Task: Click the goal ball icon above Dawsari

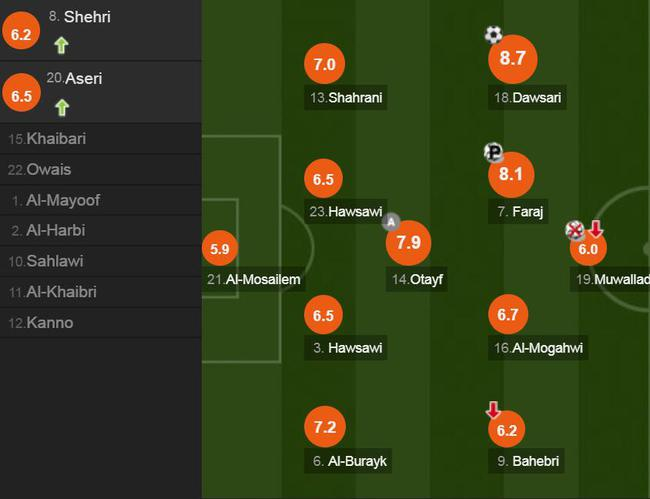Action: pyautogui.click(x=493, y=35)
